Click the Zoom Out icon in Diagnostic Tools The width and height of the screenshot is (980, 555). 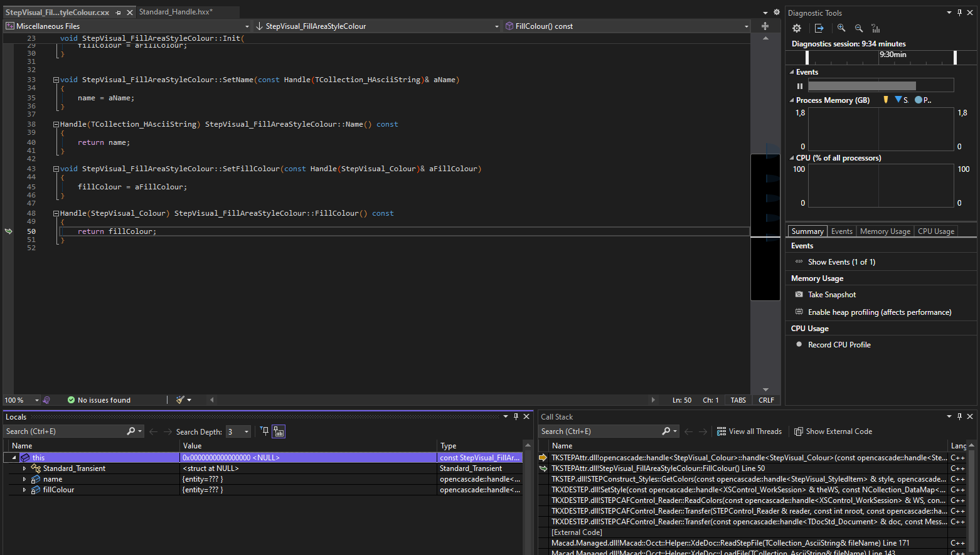tap(859, 28)
